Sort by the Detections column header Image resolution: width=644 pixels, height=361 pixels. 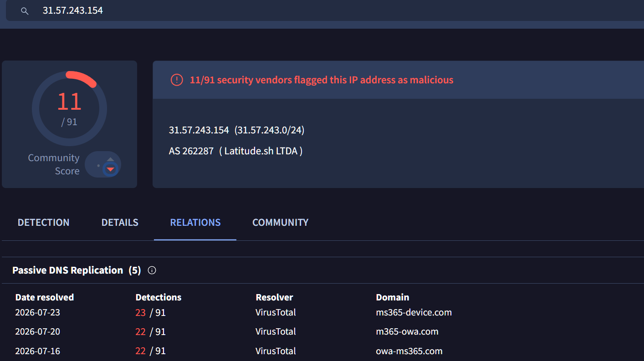(x=158, y=297)
